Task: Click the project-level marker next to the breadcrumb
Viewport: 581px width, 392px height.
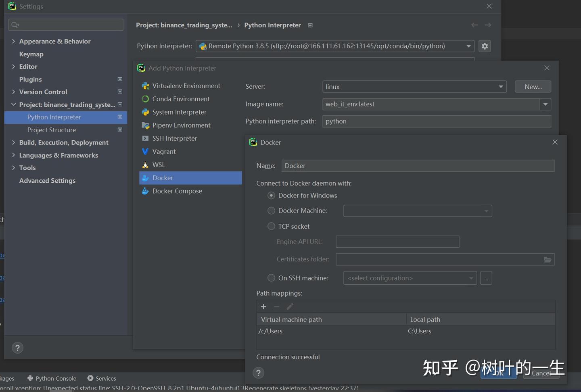Action: (310, 25)
